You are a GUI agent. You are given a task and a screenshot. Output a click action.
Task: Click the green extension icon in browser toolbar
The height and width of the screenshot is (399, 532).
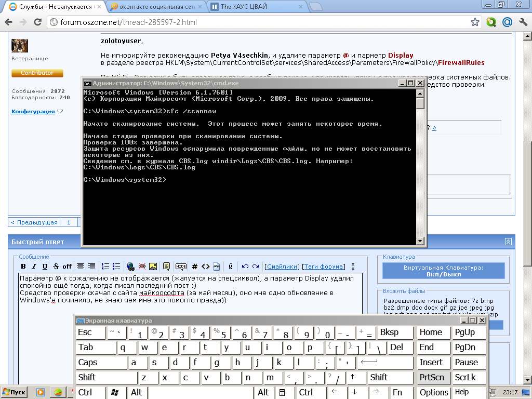click(x=491, y=22)
